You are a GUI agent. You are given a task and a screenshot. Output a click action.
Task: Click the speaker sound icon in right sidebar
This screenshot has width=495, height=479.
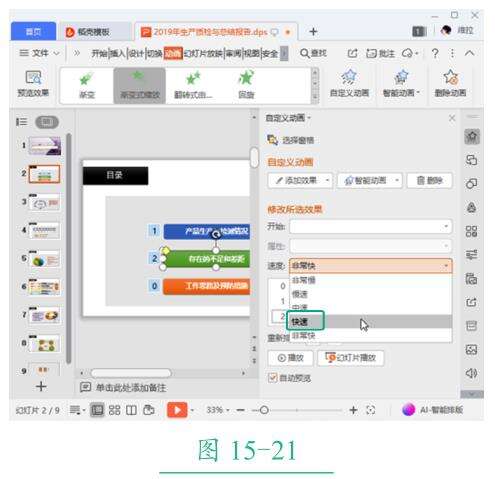tap(471, 373)
